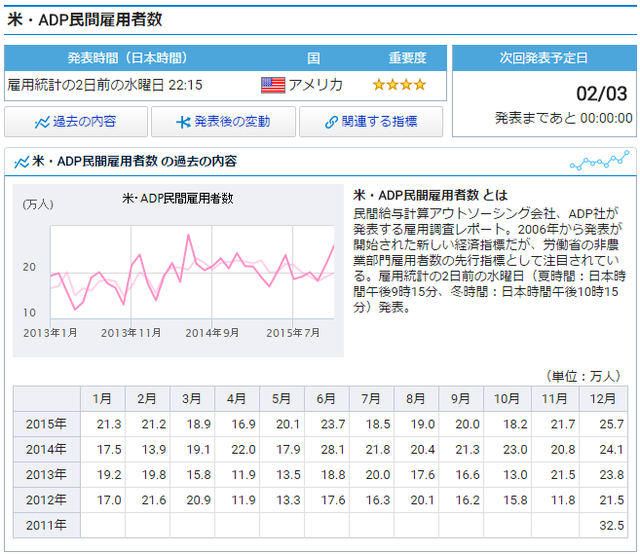This screenshot has height=554, width=640.
Task: Open the 関連する指標 tab
Action: (371, 122)
